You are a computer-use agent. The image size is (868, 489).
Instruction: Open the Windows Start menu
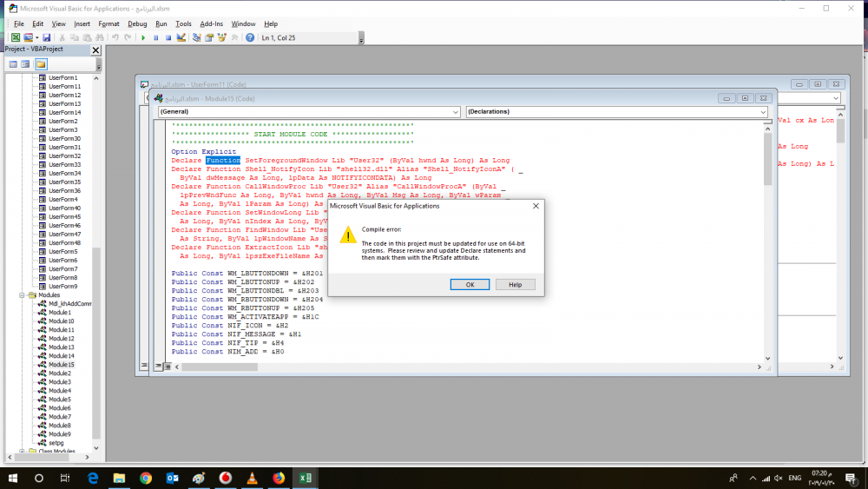pos(13,478)
